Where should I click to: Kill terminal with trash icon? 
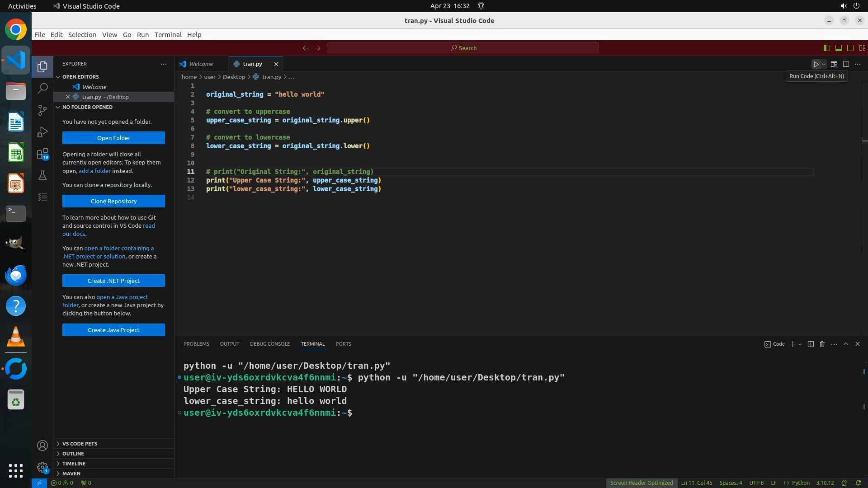point(822,344)
